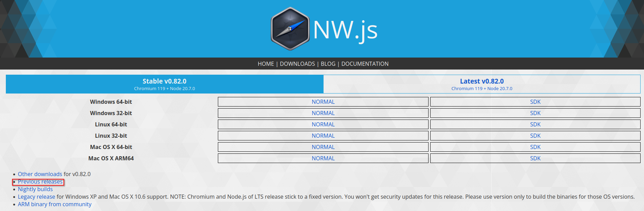This screenshot has height=211, width=644.
Task: Open the Other downloads link
Action: tap(40, 174)
